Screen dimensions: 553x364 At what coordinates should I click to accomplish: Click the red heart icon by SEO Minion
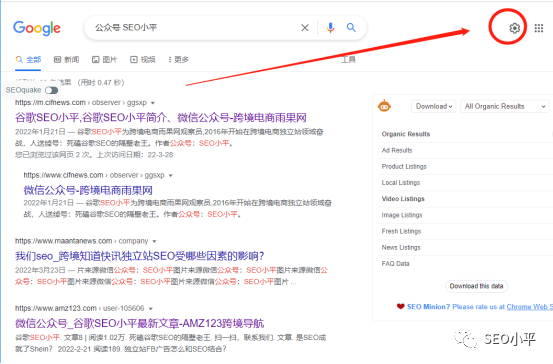[x=400, y=306]
